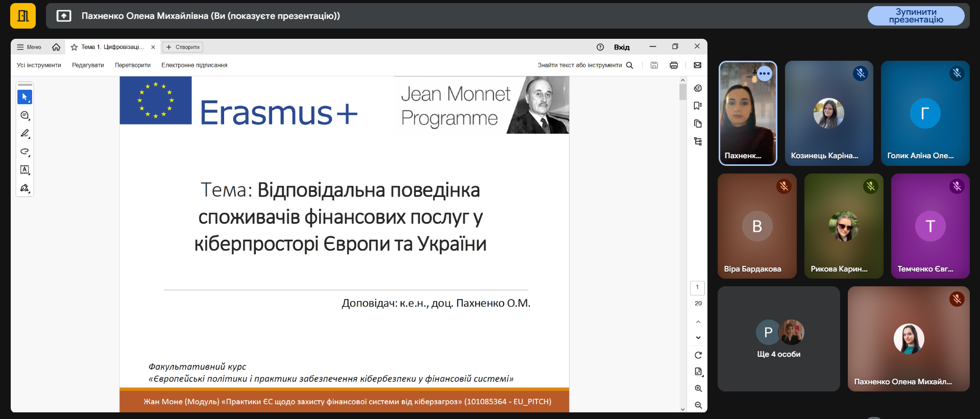Select the add text box tool
This screenshot has width=980, height=419.
[24, 169]
